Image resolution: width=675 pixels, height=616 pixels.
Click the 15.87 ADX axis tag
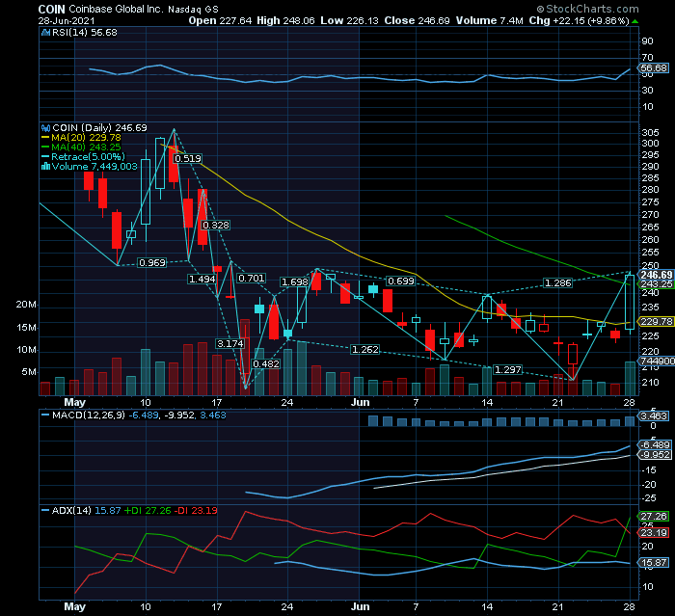point(654,563)
